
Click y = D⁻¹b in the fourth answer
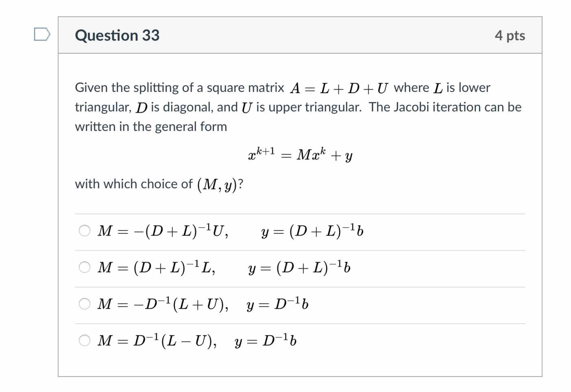click(x=265, y=340)
